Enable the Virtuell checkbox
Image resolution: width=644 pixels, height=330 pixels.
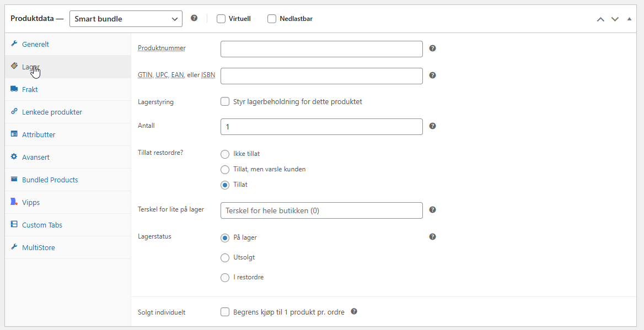221,19
